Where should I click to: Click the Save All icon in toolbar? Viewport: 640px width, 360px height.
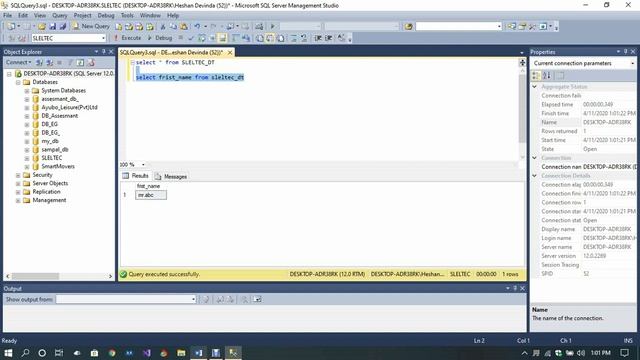[62, 26]
